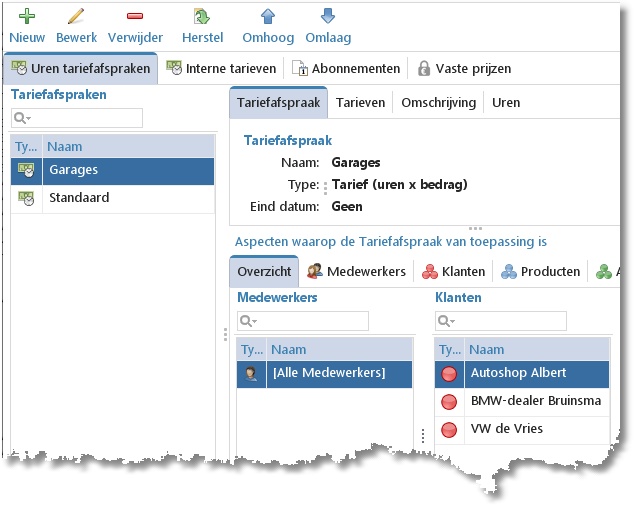
Task: Click the red minus Verwijder icon
Action: [135, 16]
